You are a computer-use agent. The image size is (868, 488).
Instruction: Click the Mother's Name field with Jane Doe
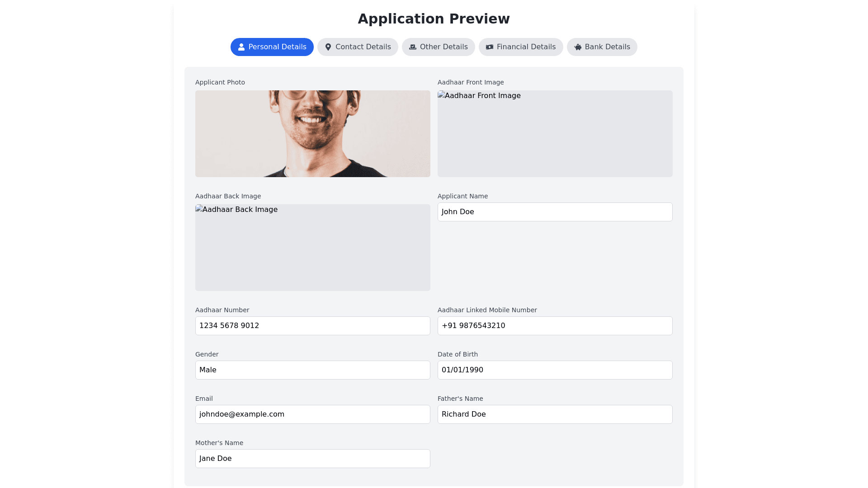coord(312,459)
